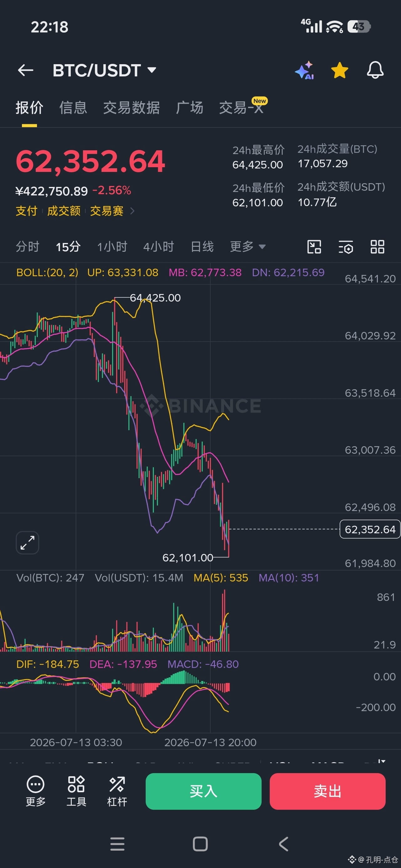Open the 广场 tab

coord(190,108)
